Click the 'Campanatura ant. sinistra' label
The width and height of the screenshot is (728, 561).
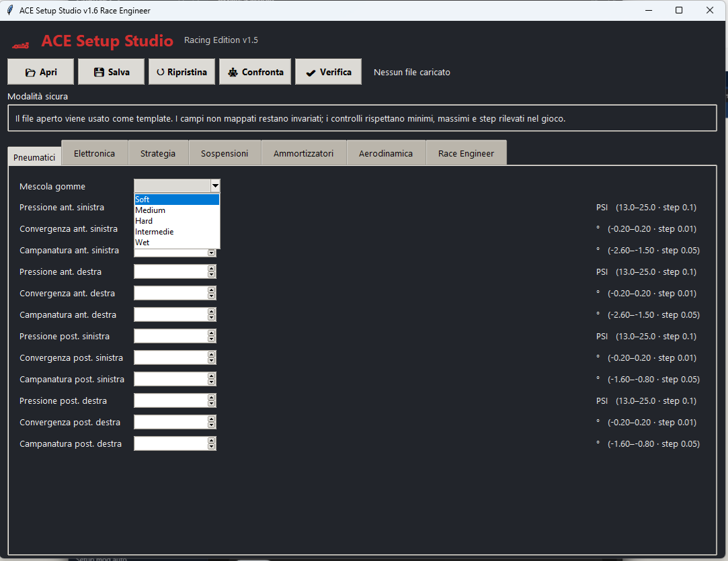[x=69, y=250]
